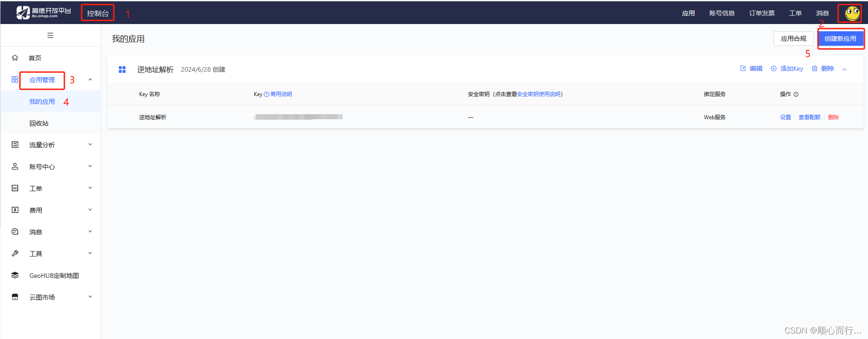Click the 2024/6/28 创建 date text
The width and height of the screenshot is (868, 339).
click(x=203, y=69)
